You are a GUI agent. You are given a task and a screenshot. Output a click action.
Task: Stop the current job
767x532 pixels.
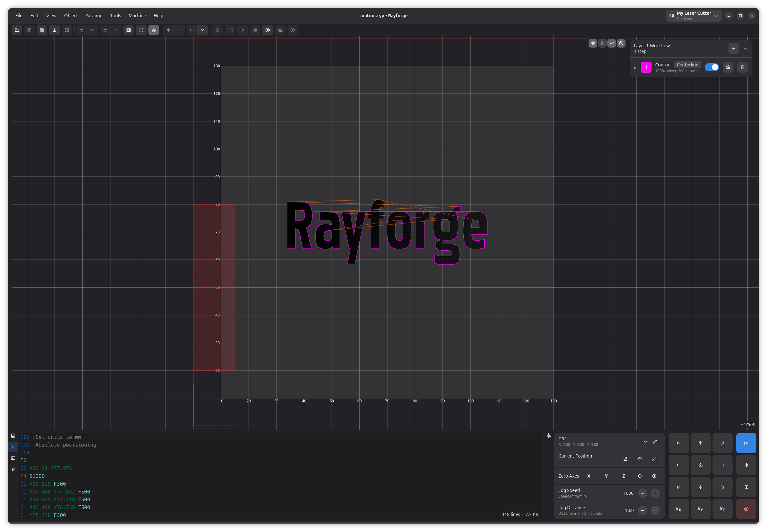click(x=267, y=30)
